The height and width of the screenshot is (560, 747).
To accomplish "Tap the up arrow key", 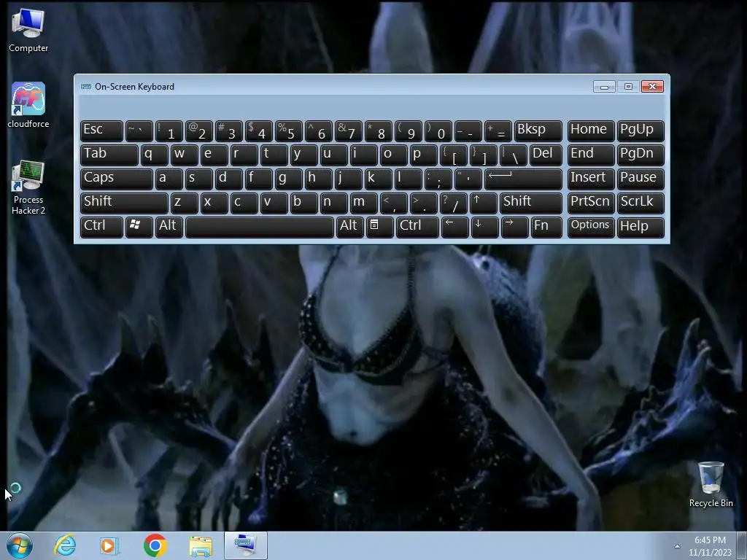I will point(483,203).
